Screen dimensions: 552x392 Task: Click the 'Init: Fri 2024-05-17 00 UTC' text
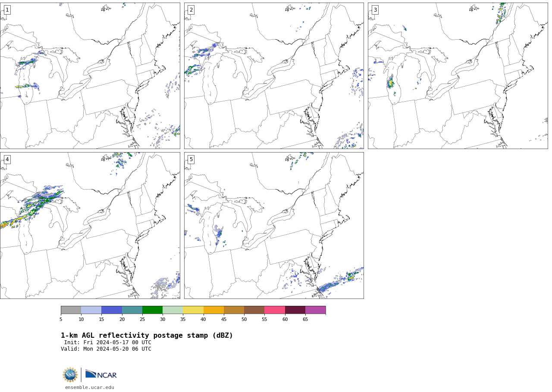tap(108, 343)
